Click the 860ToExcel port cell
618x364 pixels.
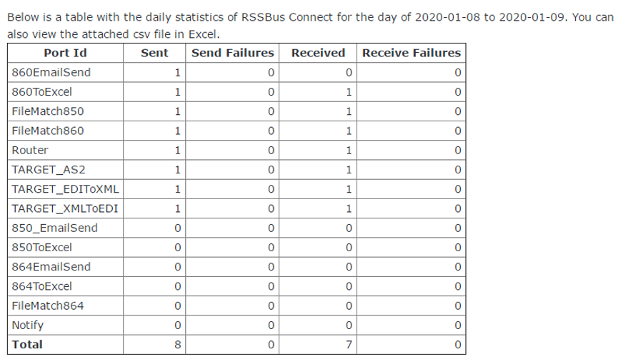(66, 92)
